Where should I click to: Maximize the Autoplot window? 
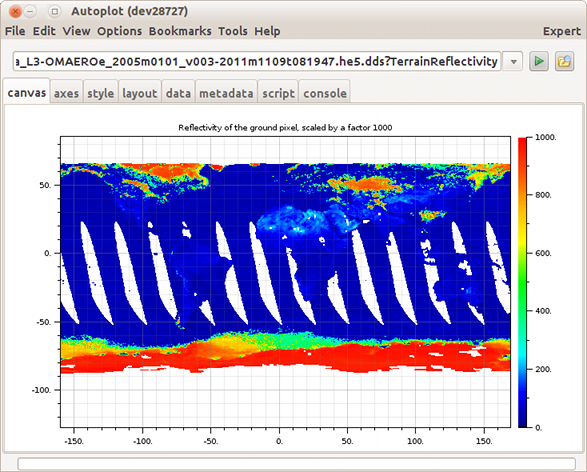point(55,12)
